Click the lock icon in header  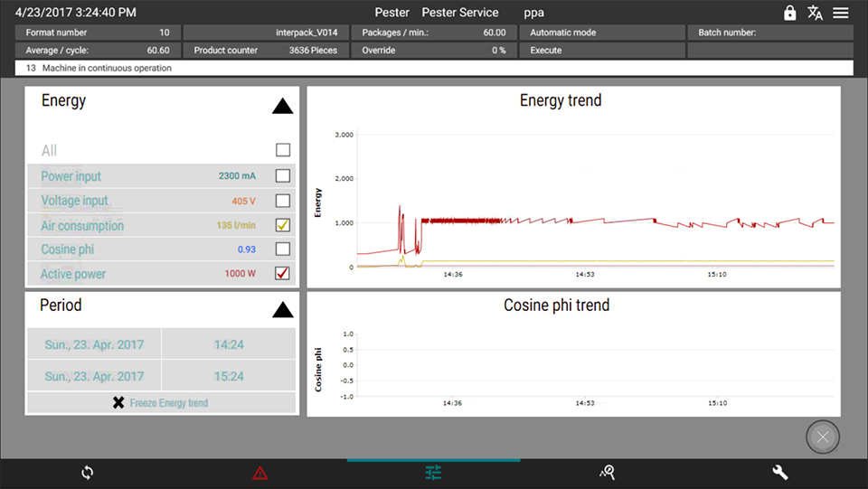790,13
